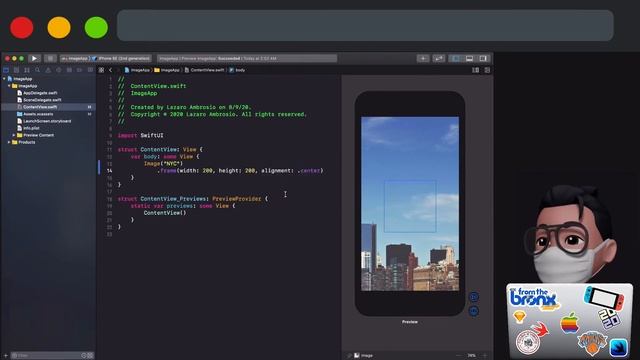Screen dimensions: 640x360
Task: Open the related items grid menu
Action: pos(102,70)
